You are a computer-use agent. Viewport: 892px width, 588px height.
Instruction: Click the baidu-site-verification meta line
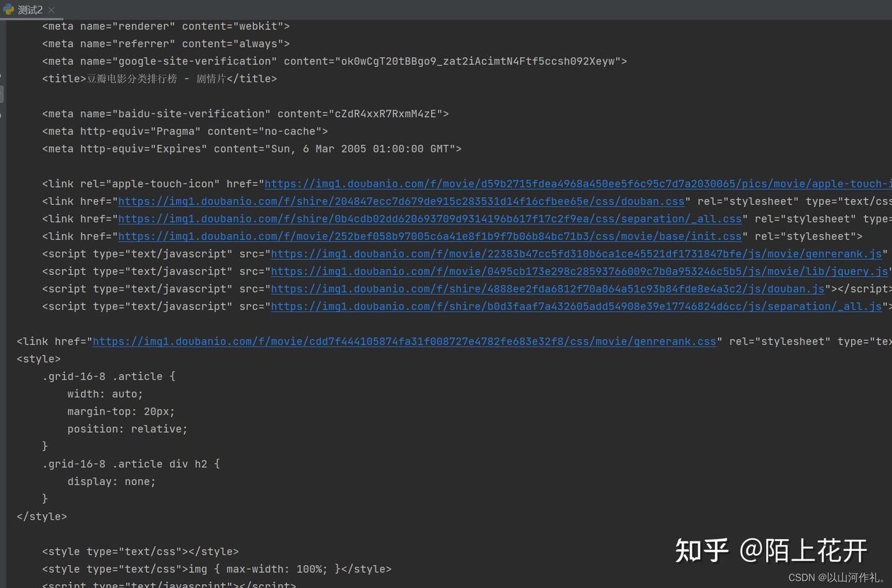(245, 114)
